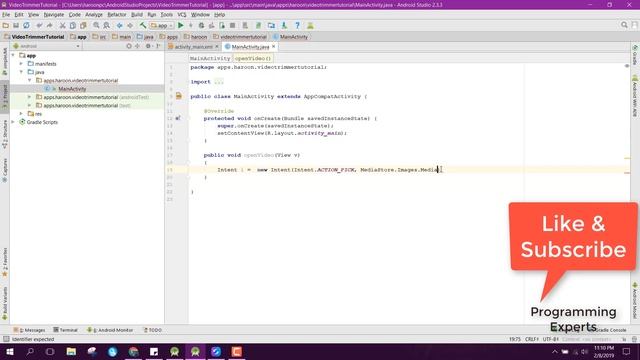This screenshot has width=640, height=360.
Task: Open the Refactor menu
Action: (x=116, y=15)
